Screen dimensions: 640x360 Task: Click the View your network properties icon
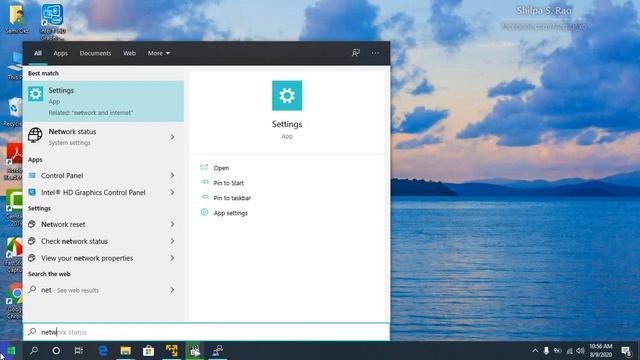pos(32,258)
